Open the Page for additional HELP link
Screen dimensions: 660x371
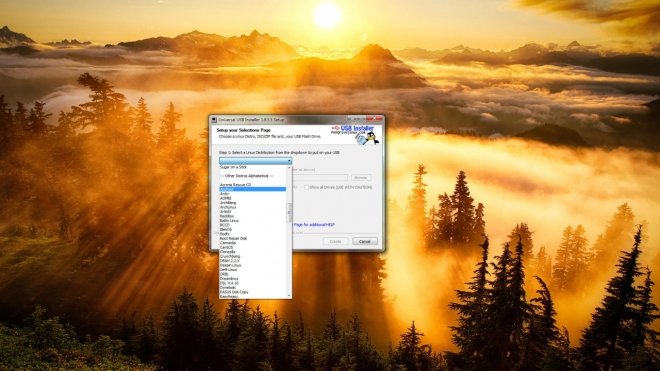click(314, 225)
